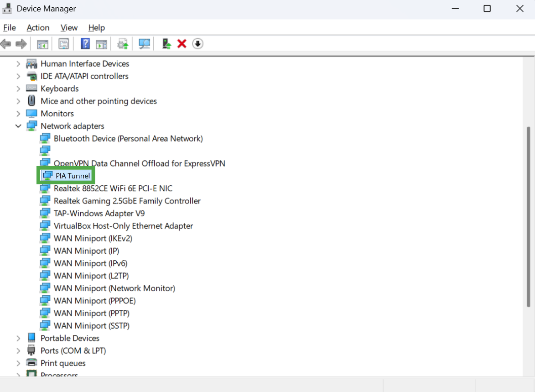Click the Ports (COM & LPT) icon

pos(31,350)
